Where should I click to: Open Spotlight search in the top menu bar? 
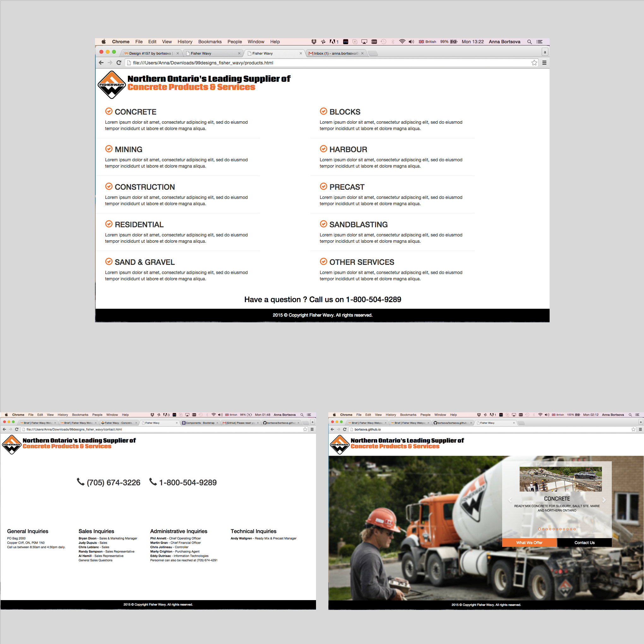[529, 42]
